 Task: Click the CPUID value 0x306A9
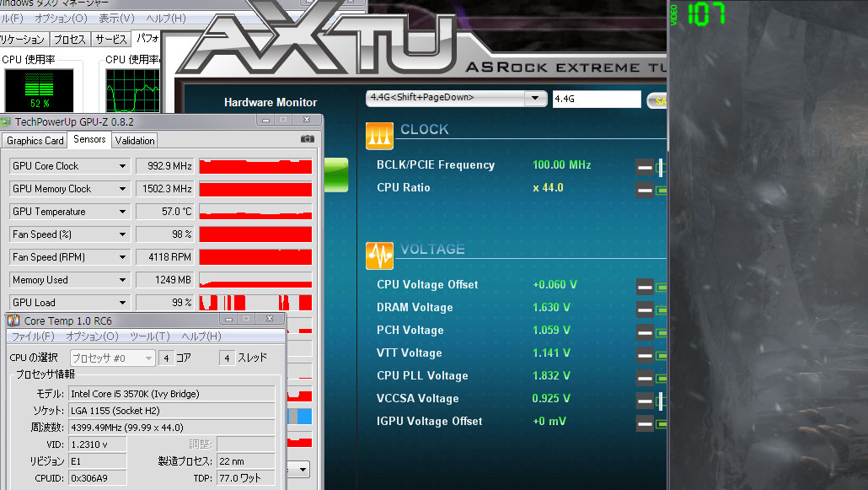coord(98,478)
